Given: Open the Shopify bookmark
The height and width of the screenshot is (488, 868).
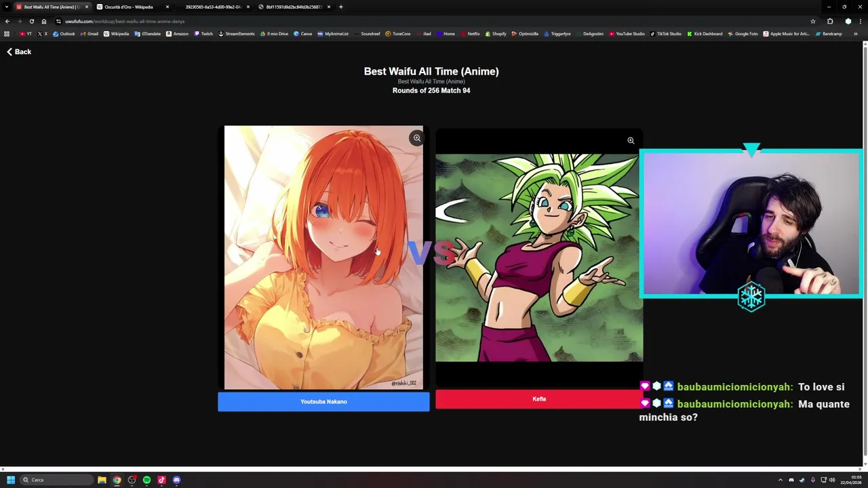Looking at the screenshot, I should click(x=495, y=34).
